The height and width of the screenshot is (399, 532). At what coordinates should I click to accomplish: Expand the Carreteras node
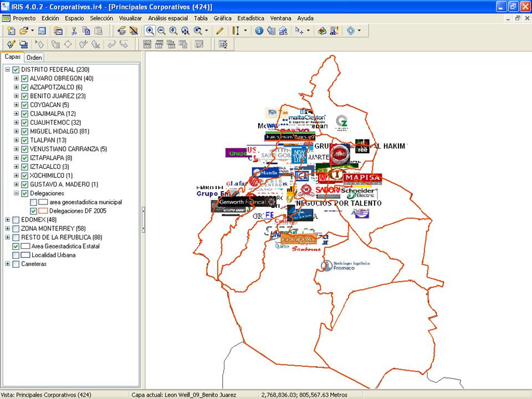pyautogui.click(x=7, y=263)
